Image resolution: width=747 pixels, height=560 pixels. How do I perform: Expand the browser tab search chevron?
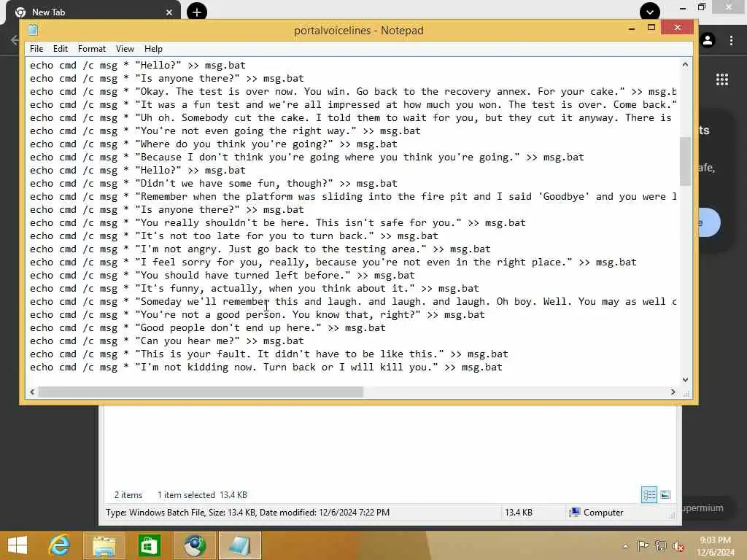pos(650,12)
